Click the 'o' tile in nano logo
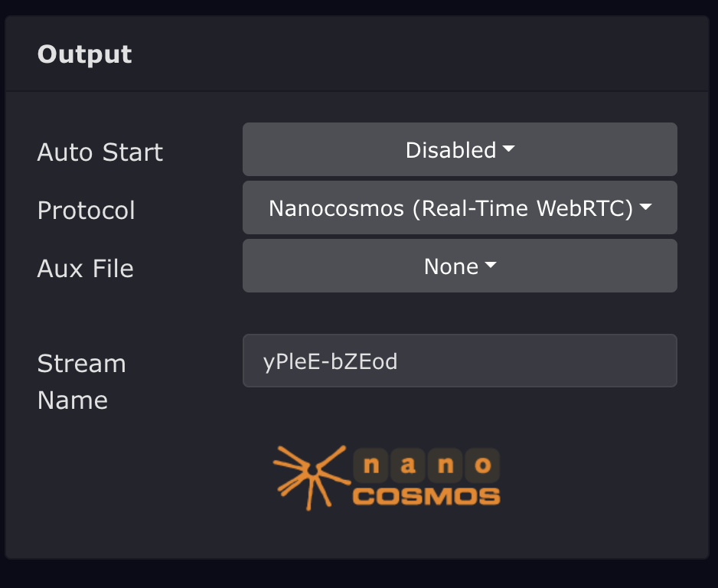This screenshot has width=718, height=588. (x=482, y=465)
